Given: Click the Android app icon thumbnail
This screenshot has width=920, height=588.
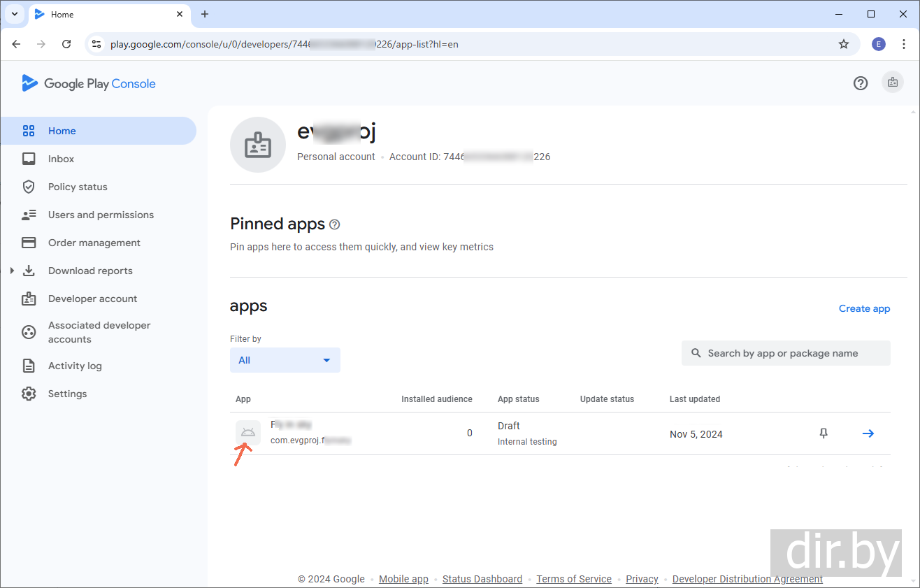Looking at the screenshot, I should point(248,433).
